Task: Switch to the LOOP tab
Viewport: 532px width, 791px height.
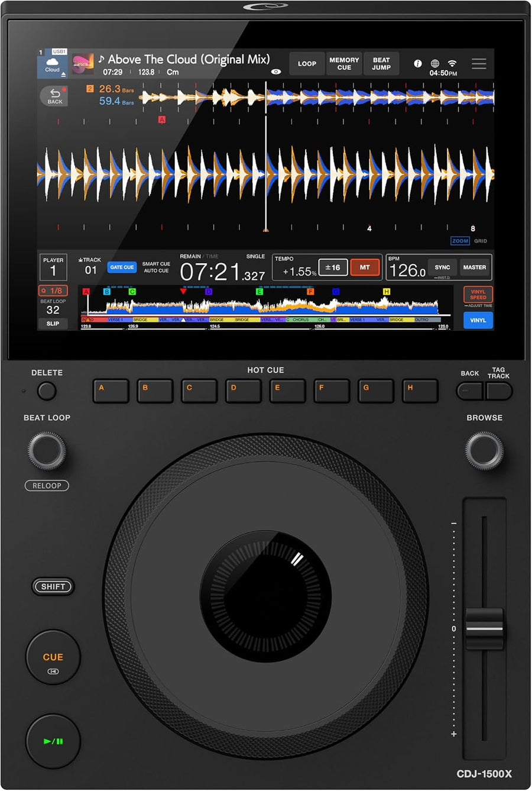Action: point(307,63)
